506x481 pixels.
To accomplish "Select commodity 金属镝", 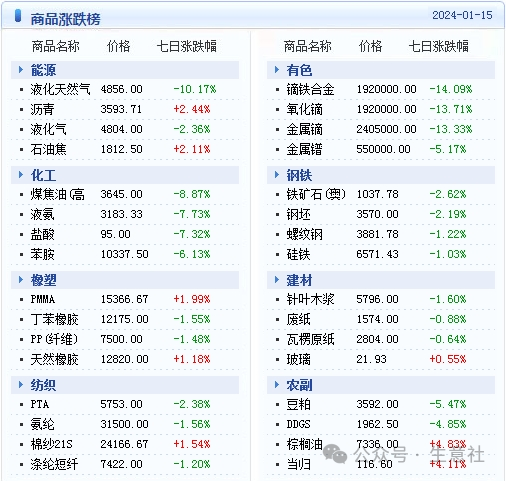I will [x=304, y=129].
